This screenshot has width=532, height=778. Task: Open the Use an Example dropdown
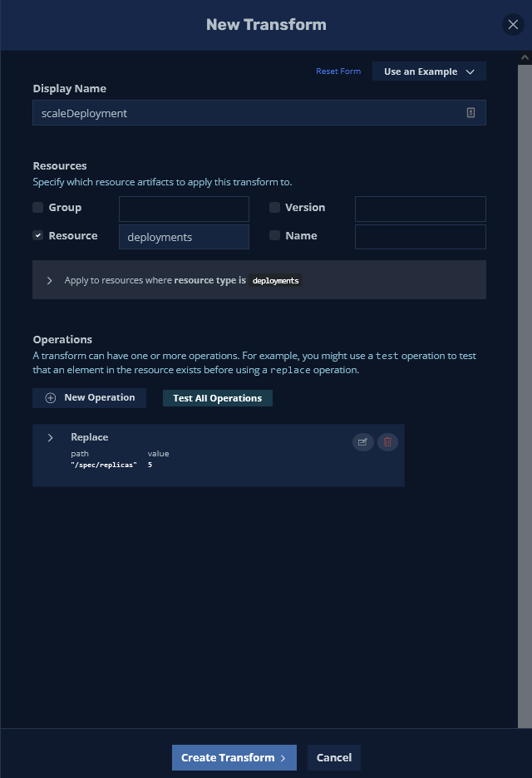(429, 72)
